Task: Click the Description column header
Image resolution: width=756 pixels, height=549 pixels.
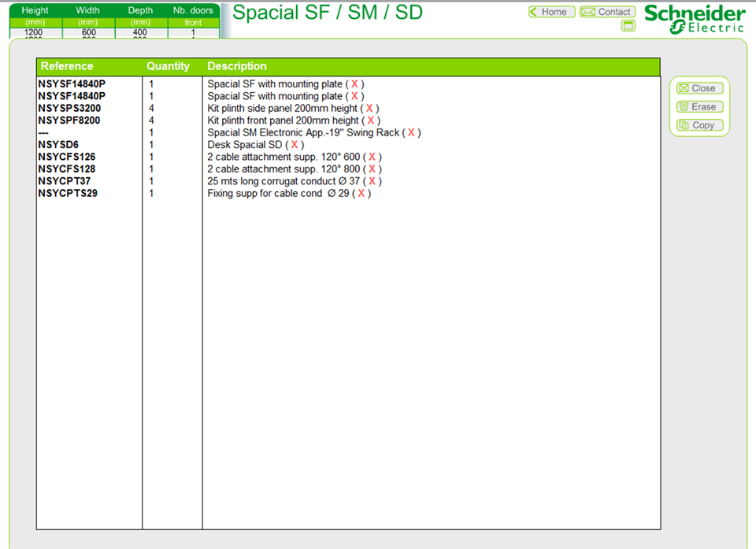Action: pyautogui.click(x=237, y=66)
